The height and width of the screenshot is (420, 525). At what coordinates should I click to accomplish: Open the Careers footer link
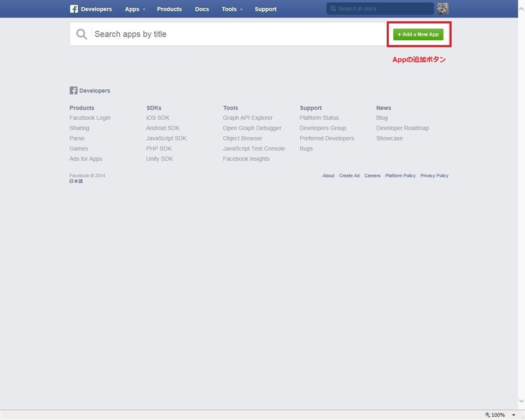pyautogui.click(x=372, y=176)
